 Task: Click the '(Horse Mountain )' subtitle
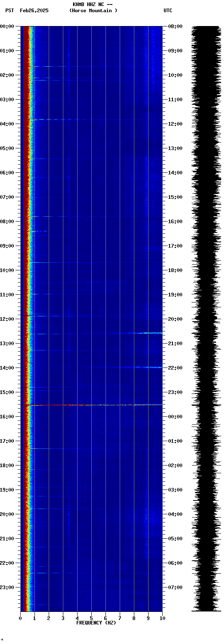pos(93,11)
